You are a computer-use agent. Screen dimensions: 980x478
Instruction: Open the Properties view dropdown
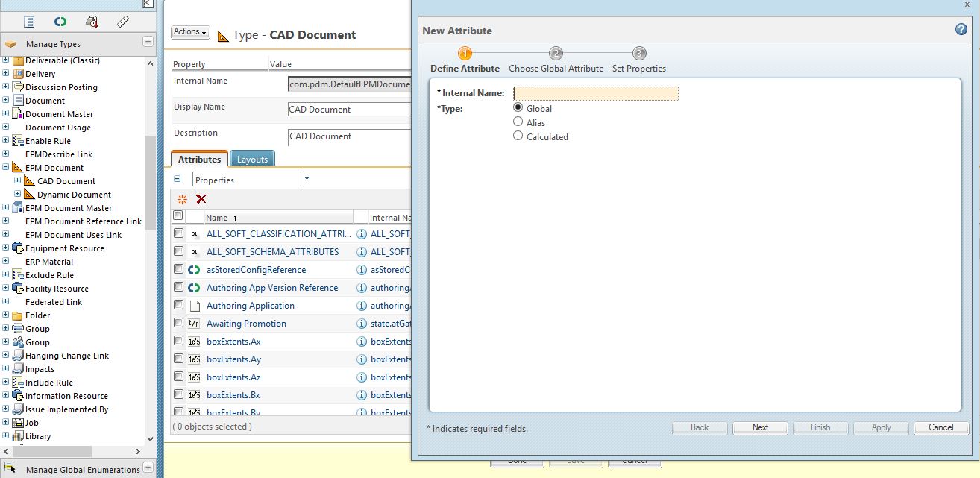pyautogui.click(x=307, y=180)
